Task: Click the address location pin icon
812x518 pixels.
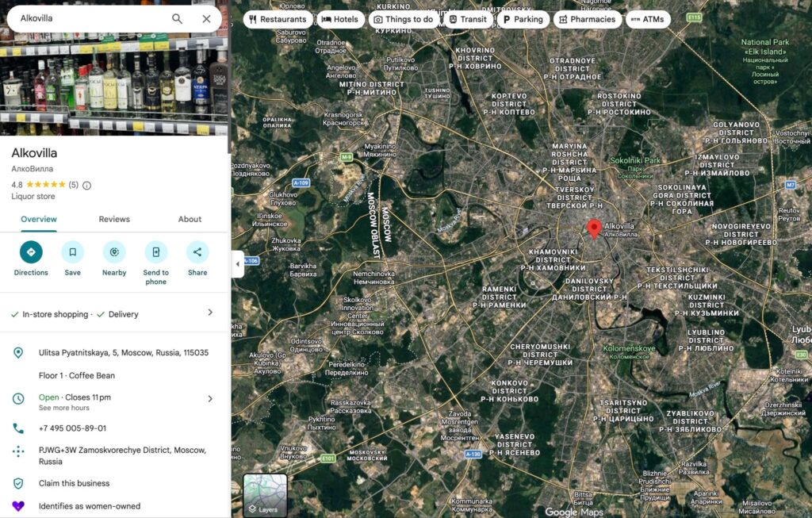Action: click(x=18, y=353)
